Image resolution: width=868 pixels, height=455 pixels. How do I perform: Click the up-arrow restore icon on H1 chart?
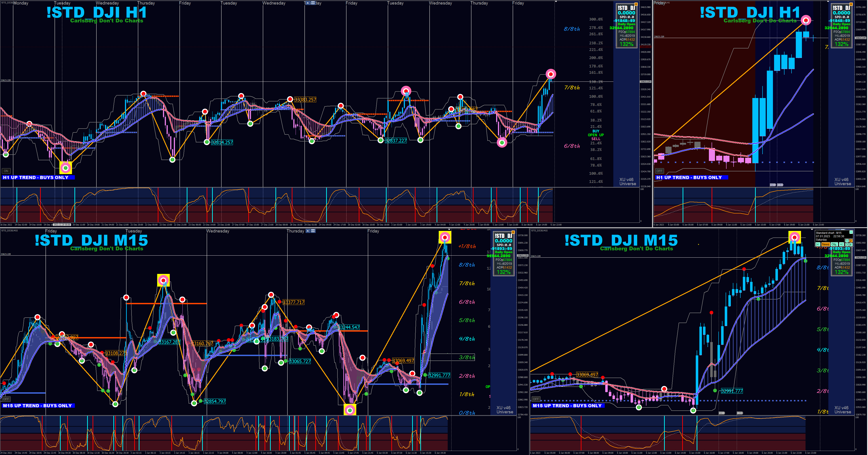308,3
